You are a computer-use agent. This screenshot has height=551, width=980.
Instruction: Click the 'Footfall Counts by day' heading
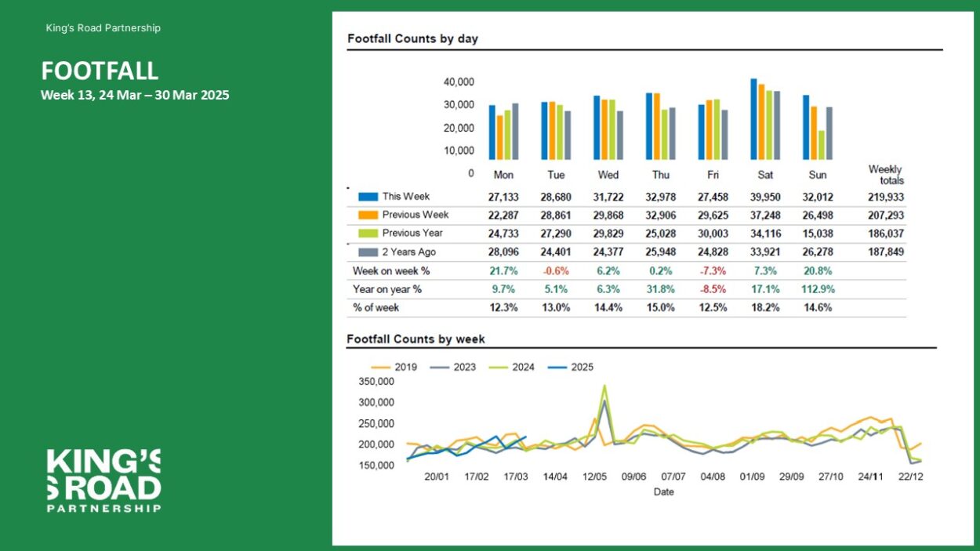(412, 38)
